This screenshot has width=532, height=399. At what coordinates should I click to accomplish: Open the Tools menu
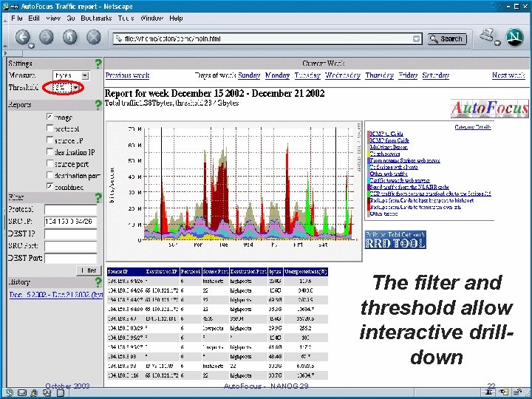point(126,18)
